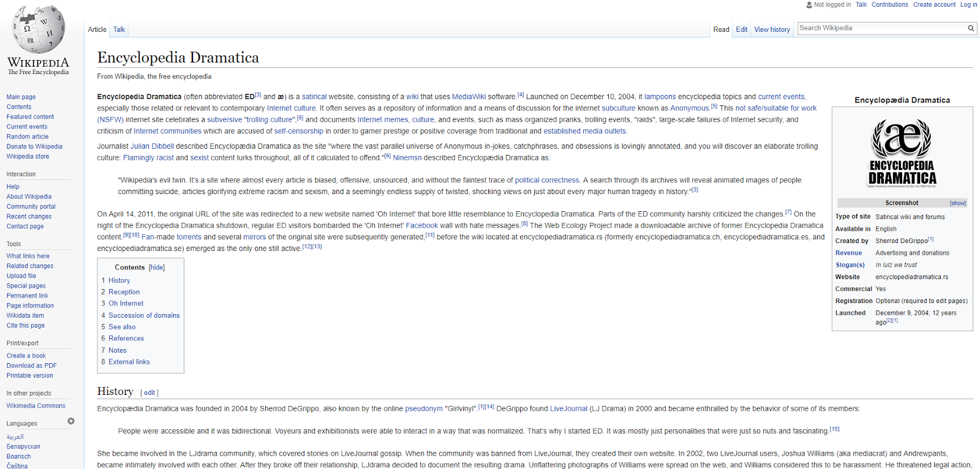Open Printable version
Screen dimensions: 980x469
(30, 375)
